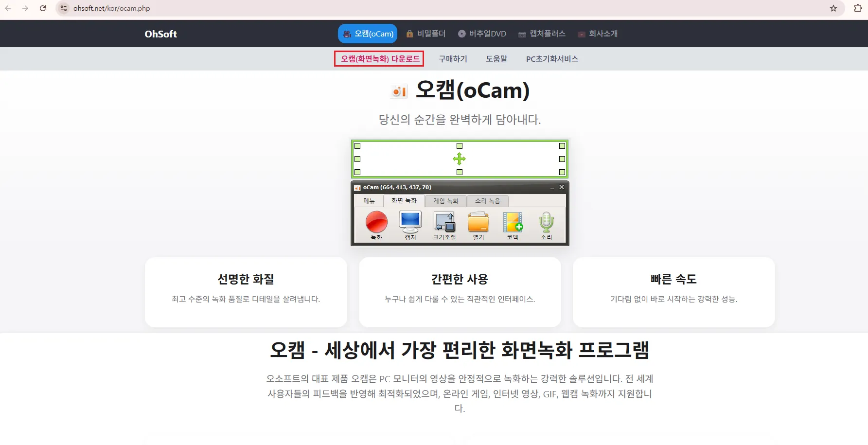Click the oCam window close X
The height and width of the screenshot is (445, 868).
[562, 187]
